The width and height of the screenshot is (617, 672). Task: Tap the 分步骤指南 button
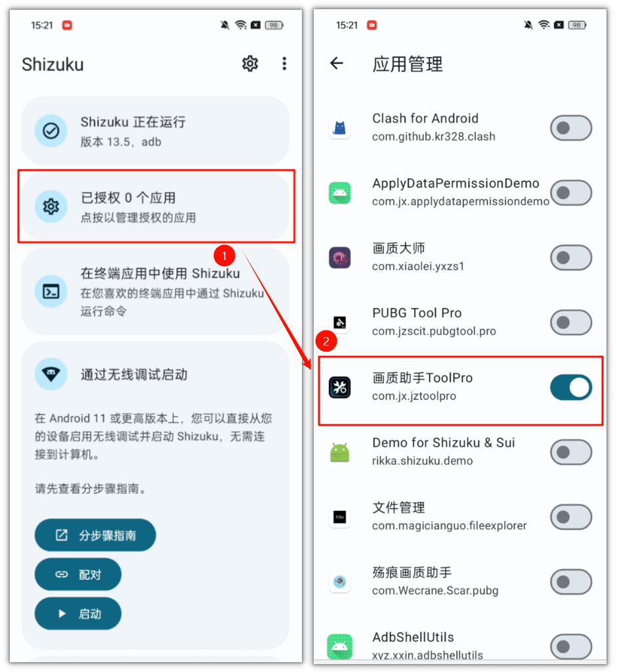[x=95, y=535]
